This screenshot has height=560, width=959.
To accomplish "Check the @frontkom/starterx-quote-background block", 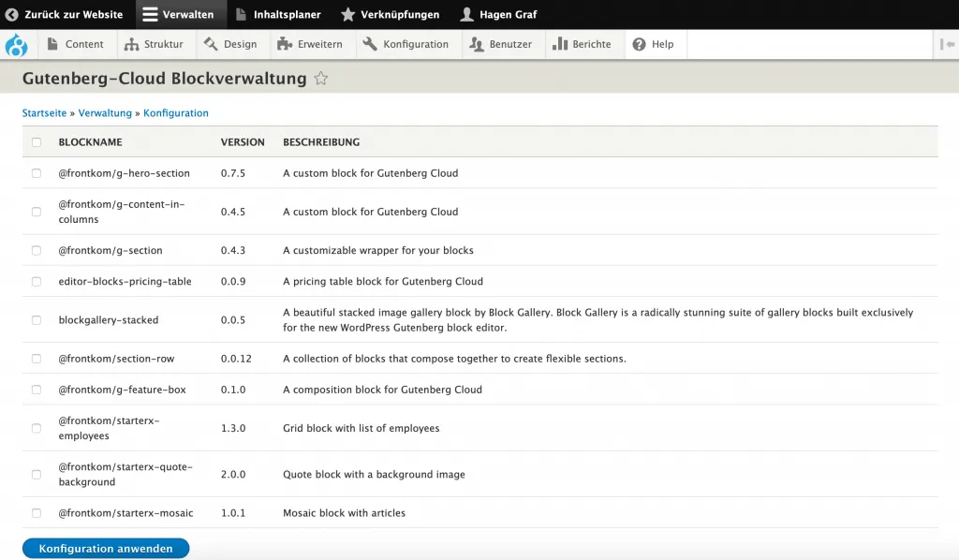I will click(x=37, y=475).
